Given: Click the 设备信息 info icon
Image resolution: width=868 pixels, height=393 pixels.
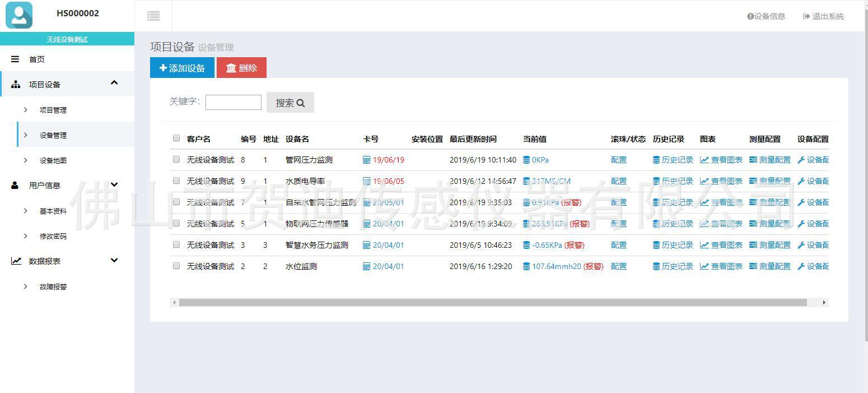Looking at the screenshot, I should pos(750,16).
